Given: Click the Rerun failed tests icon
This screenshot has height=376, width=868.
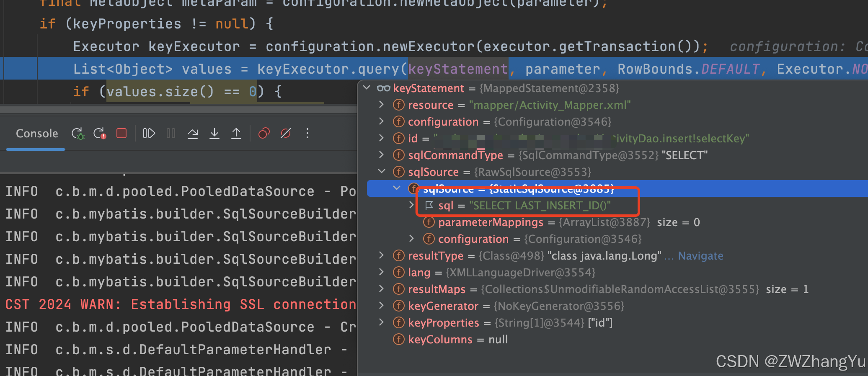Looking at the screenshot, I should 100,134.
